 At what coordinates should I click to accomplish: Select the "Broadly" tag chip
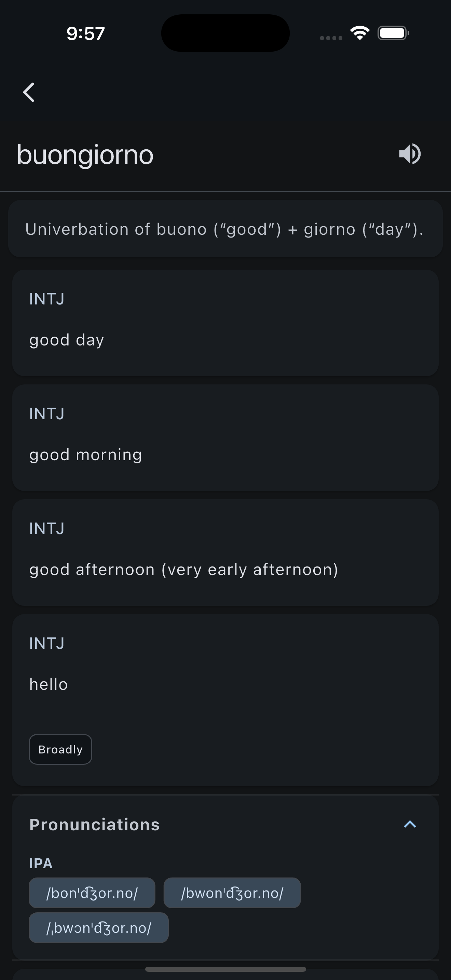click(60, 749)
